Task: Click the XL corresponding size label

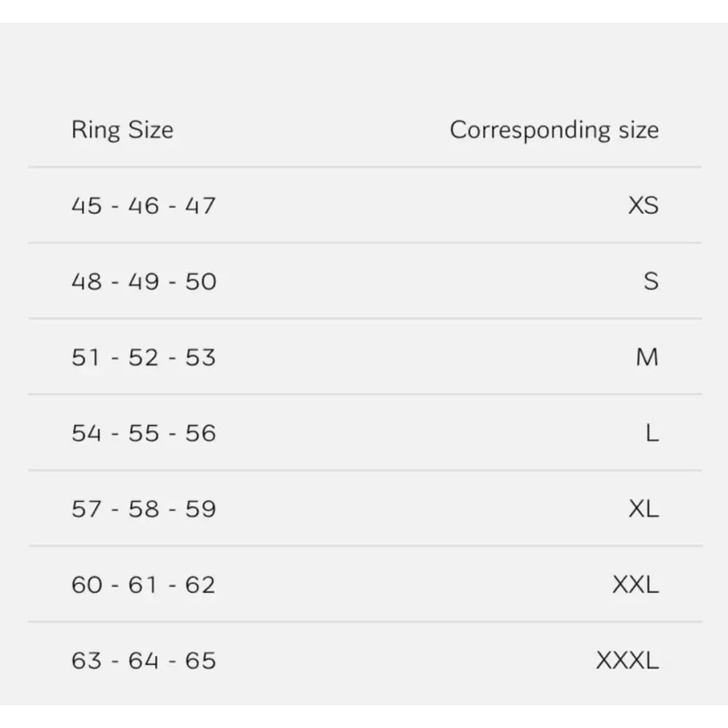Action: (643, 509)
